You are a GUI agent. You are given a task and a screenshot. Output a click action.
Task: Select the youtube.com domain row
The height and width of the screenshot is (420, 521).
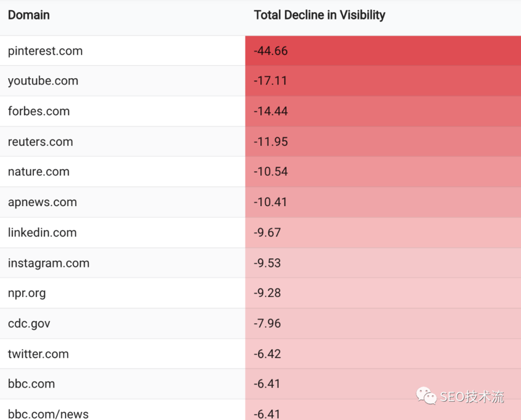[43, 81]
